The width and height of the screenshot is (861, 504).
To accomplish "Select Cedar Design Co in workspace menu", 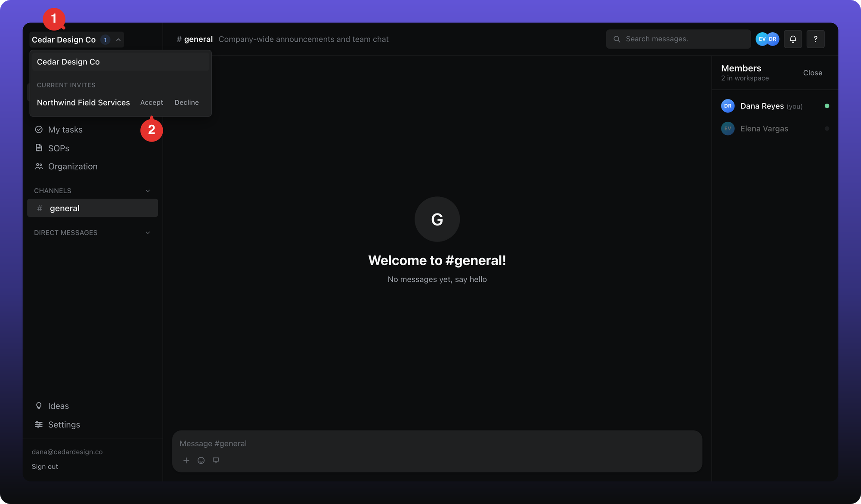I will click(121, 62).
